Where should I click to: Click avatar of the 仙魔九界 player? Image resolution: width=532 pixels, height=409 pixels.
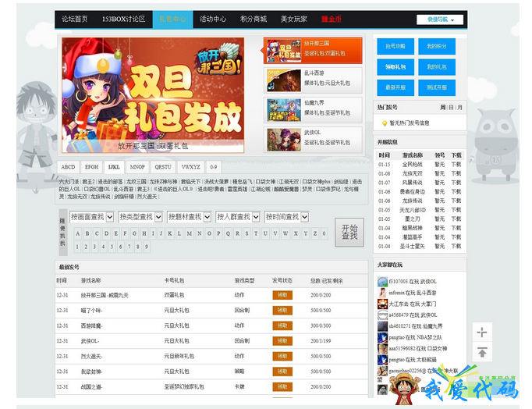pyautogui.click(x=382, y=326)
